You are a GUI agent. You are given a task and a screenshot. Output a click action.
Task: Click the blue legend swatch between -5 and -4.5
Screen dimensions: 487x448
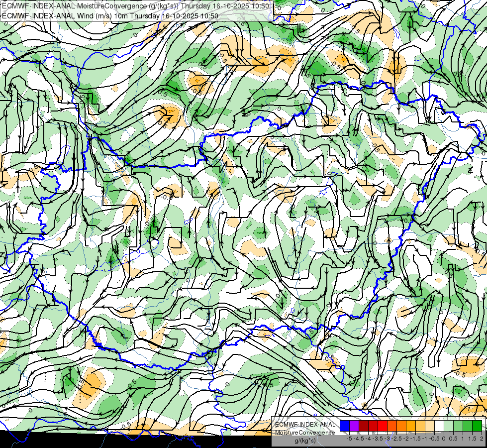[345, 426]
